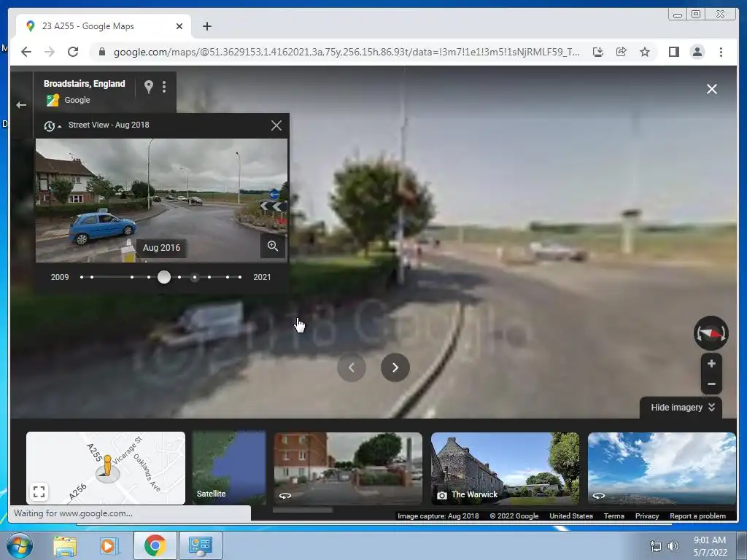Close the Street View time machine panel

pyautogui.click(x=276, y=125)
